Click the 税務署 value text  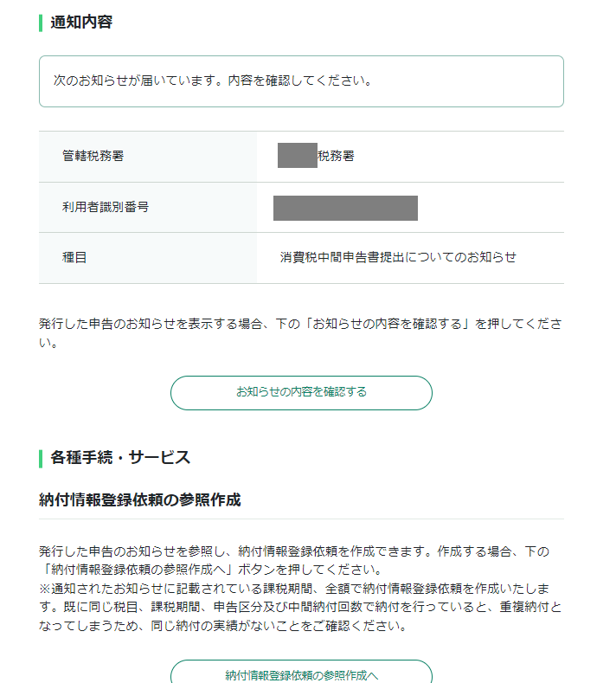pos(336,157)
